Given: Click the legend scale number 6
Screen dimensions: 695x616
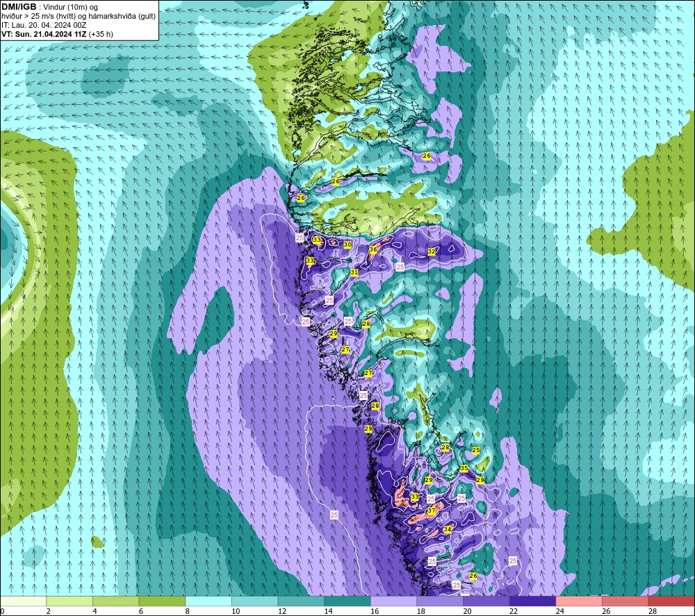Looking at the screenshot, I should [x=141, y=612].
